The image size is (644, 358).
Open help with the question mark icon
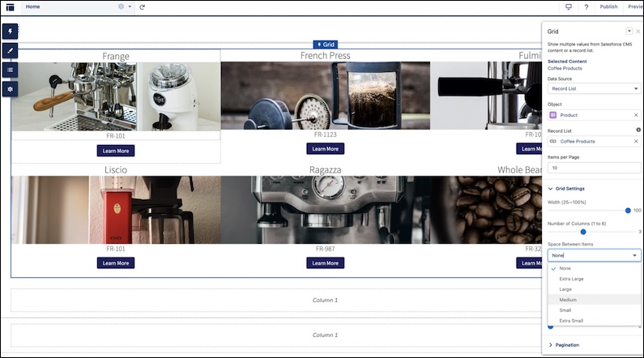pyautogui.click(x=586, y=7)
